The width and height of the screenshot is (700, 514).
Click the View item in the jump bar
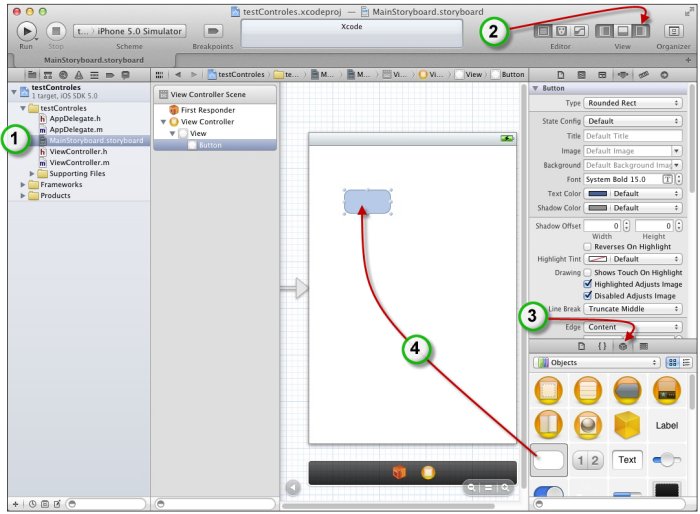(469, 75)
